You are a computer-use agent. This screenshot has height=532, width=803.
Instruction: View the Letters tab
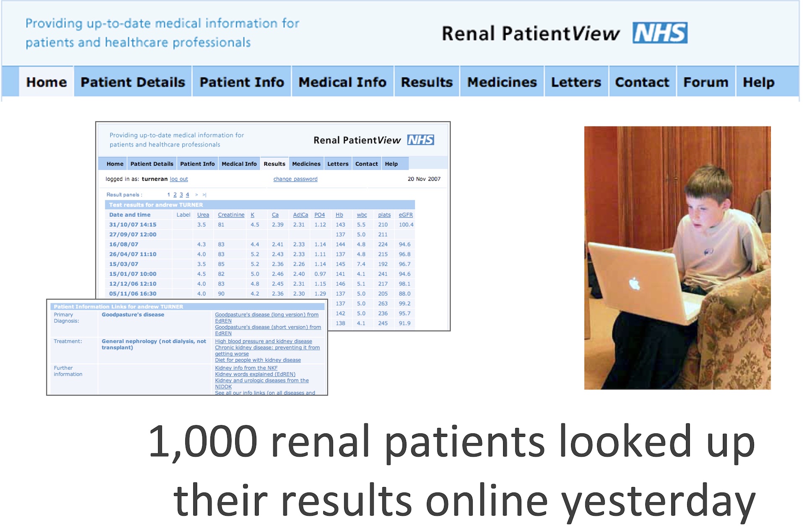click(x=576, y=82)
